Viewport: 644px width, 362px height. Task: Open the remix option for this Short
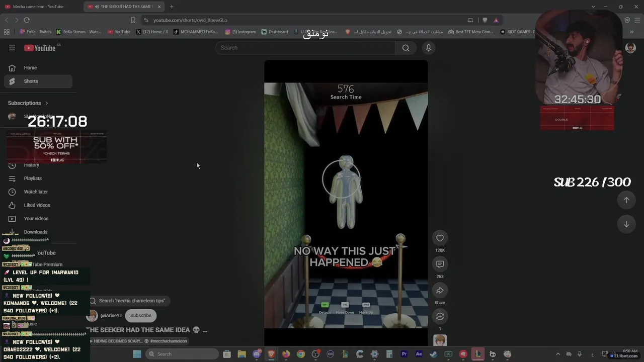click(440, 316)
